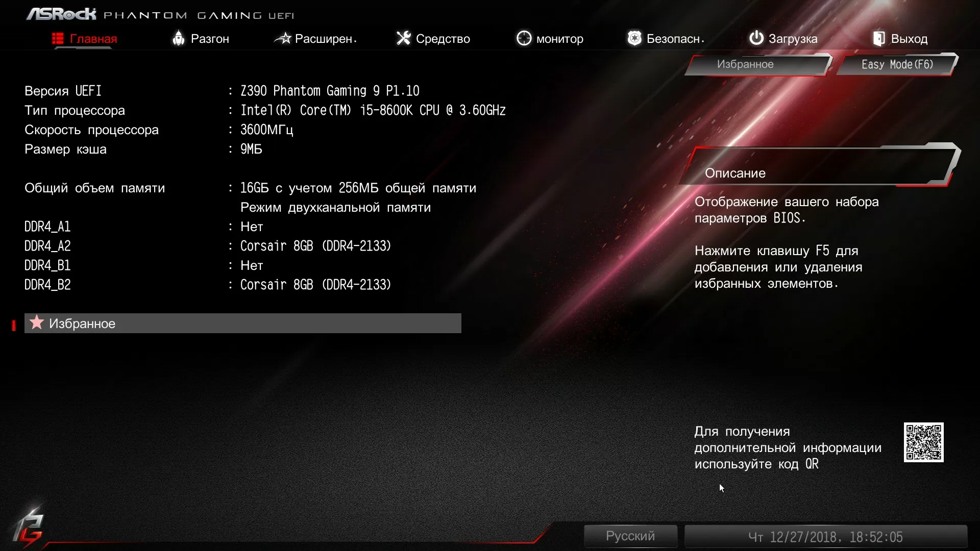The height and width of the screenshot is (551, 980).
Task: Click the gauge icon for монитор
Action: pos(524,38)
